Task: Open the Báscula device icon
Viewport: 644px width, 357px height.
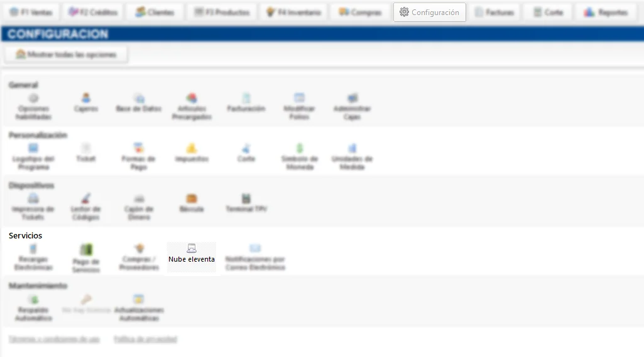Action: point(192,203)
